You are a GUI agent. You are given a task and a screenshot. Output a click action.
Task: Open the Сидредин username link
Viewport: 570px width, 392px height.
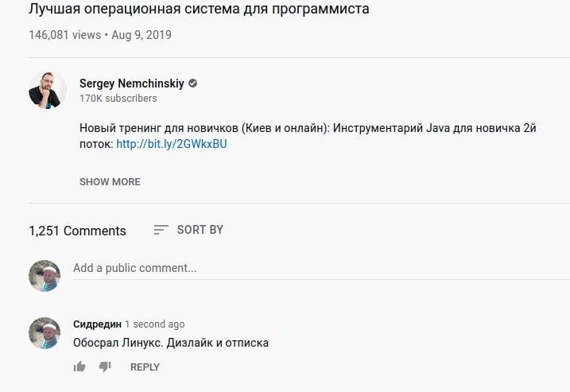[97, 324]
